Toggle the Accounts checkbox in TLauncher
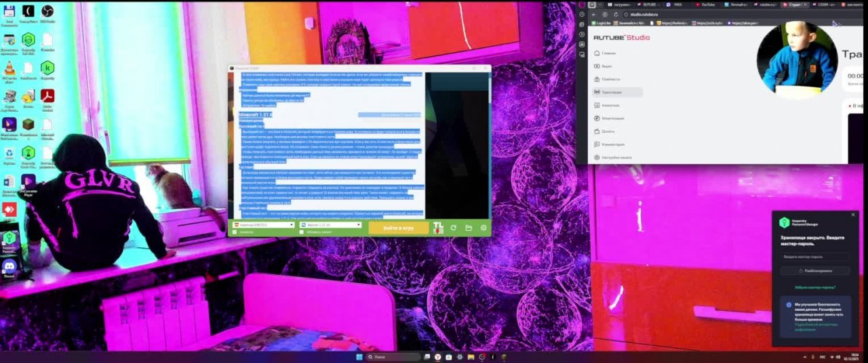Image resolution: width=868 pixels, height=363 pixels. coord(235,232)
